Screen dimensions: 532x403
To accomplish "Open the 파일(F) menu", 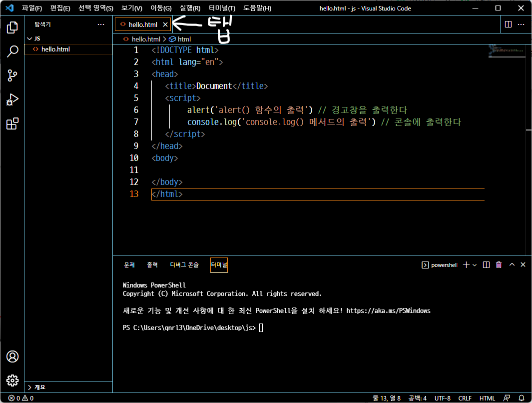I will pyautogui.click(x=32, y=8).
